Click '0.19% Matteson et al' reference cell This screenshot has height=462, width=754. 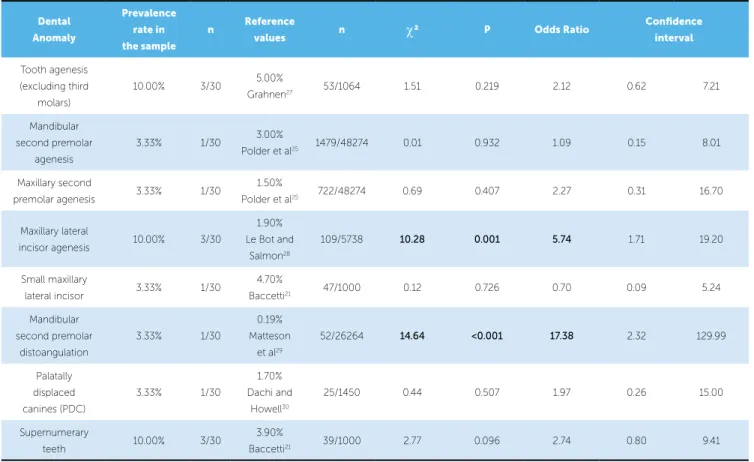pos(269,336)
